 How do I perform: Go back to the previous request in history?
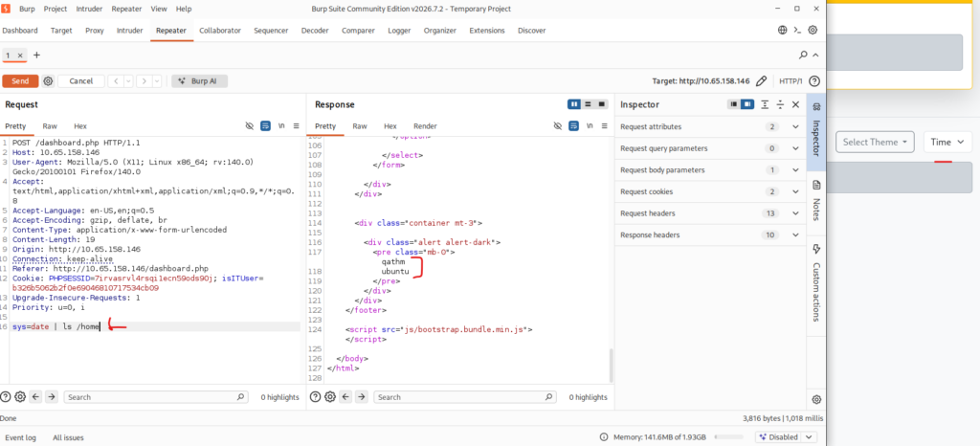[x=116, y=81]
